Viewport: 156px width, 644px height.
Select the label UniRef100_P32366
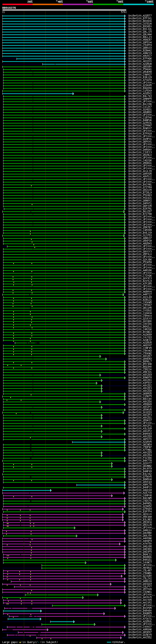pos(140,458)
